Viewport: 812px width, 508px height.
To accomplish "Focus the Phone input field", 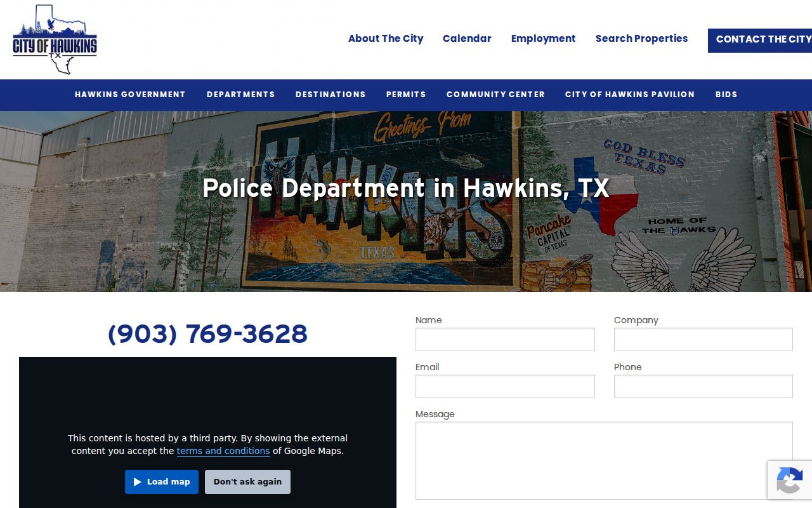I will click(x=704, y=387).
